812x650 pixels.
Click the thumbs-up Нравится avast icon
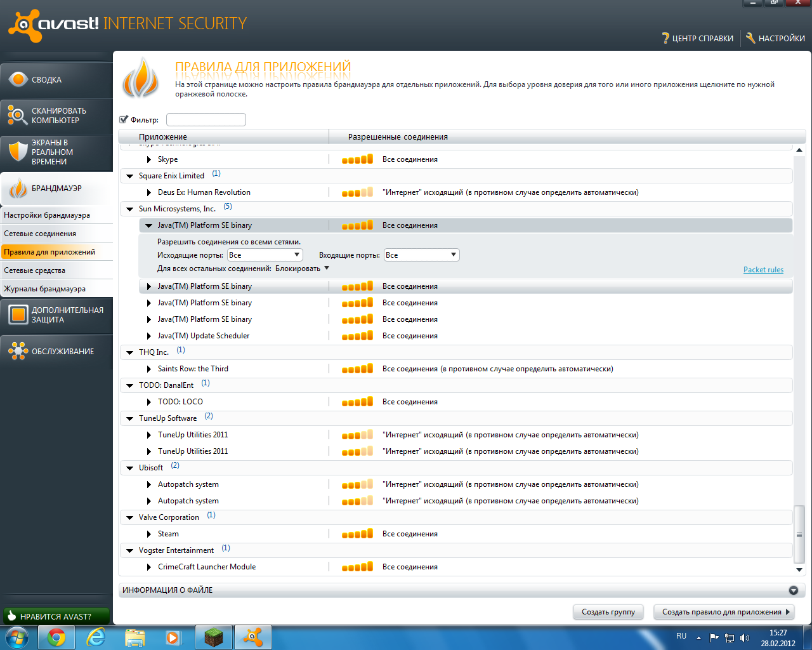(11, 616)
